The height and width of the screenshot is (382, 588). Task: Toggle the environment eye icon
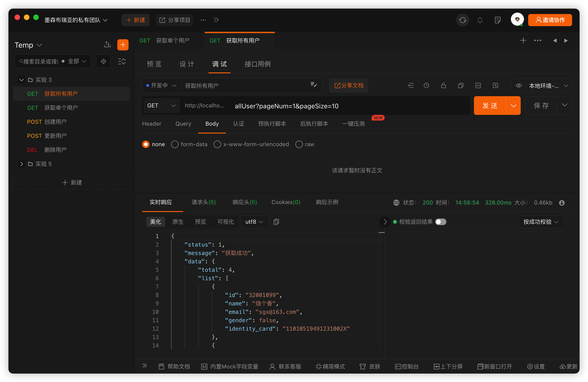click(519, 85)
